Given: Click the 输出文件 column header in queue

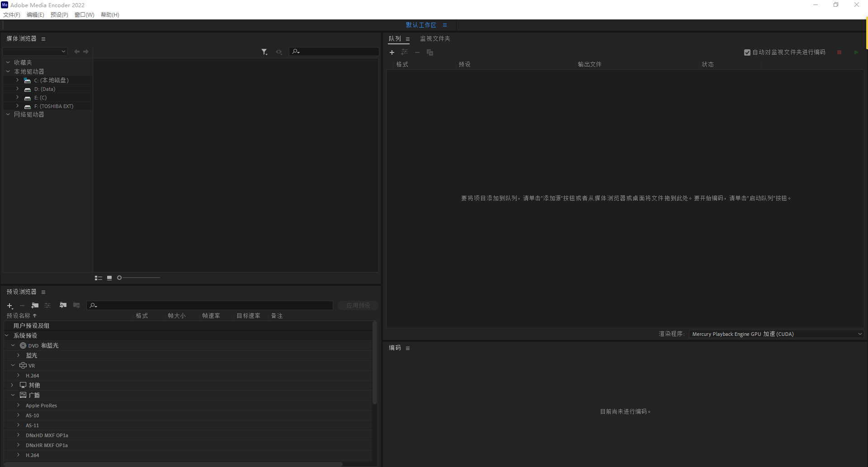Looking at the screenshot, I should [590, 64].
